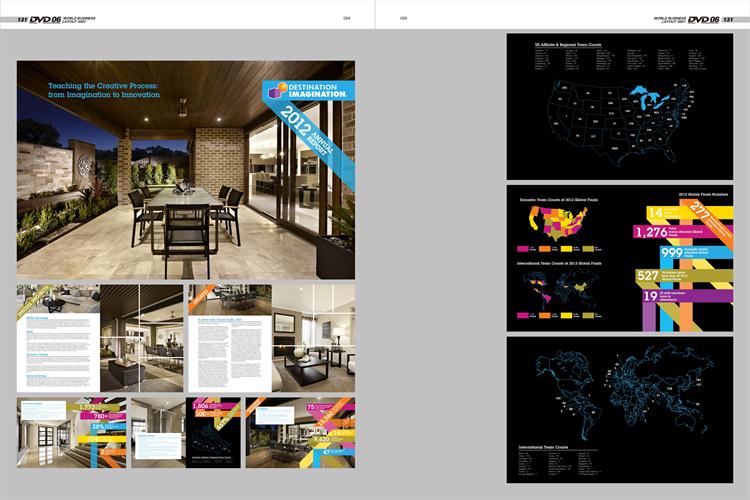Click the '19' purple statistic band
Screen dimensions: 750x500
[650, 296]
